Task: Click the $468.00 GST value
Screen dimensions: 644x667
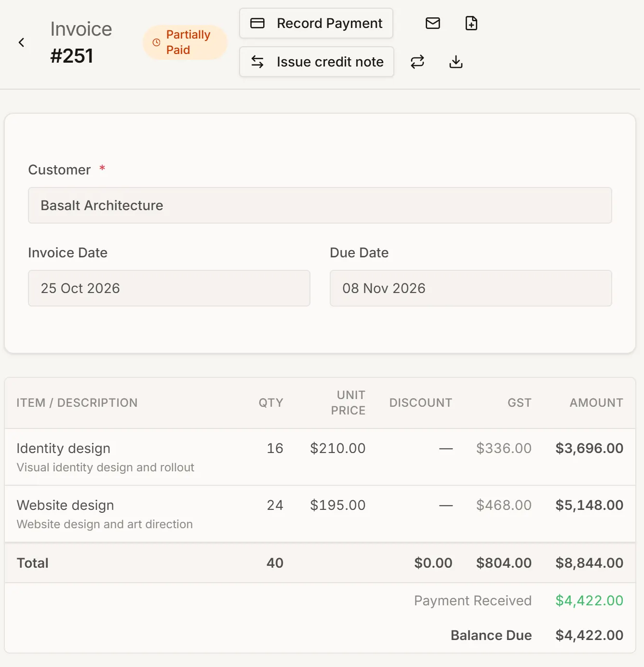Action: pos(504,505)
